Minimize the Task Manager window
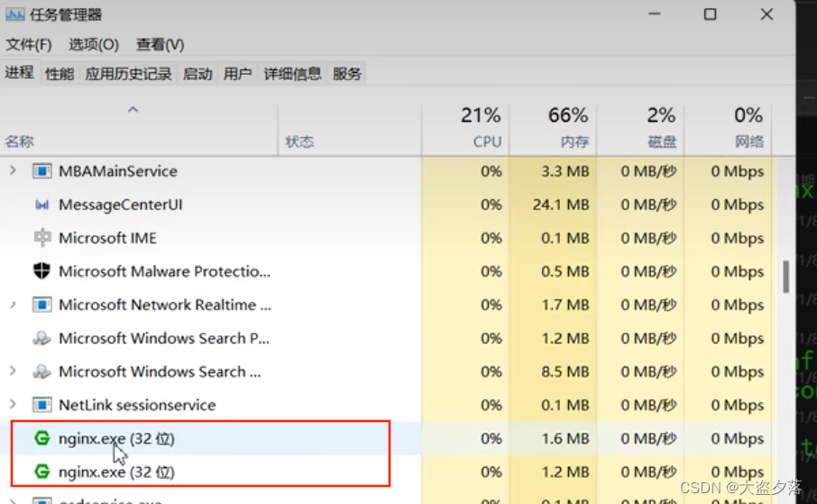This screenshot has height=504, width=817. (x=655, y=14)
